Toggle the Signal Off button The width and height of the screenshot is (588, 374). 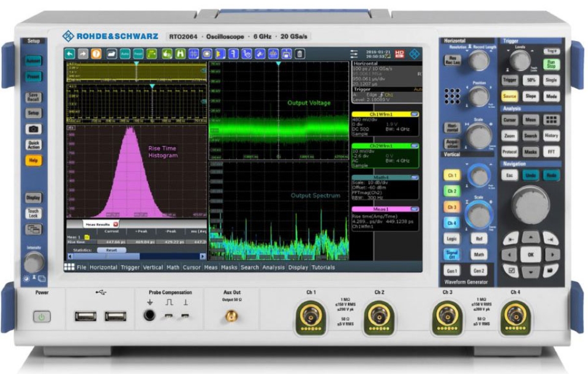point(451,254)
